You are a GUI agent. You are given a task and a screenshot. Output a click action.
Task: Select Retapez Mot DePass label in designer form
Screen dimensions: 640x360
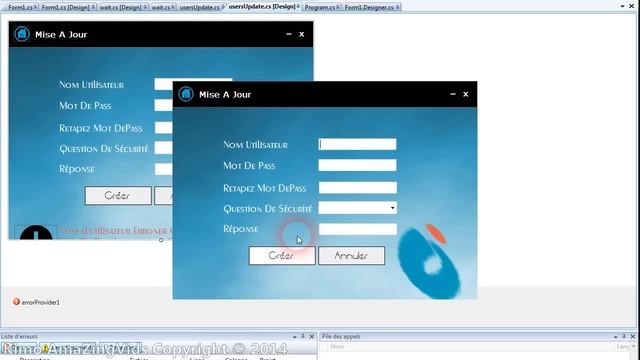[100, 128]
